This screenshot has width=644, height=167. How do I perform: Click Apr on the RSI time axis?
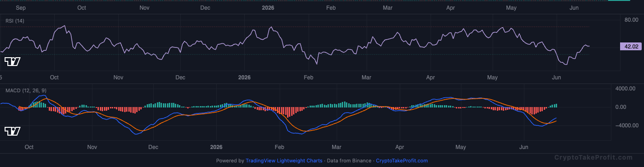pos(431,77)
